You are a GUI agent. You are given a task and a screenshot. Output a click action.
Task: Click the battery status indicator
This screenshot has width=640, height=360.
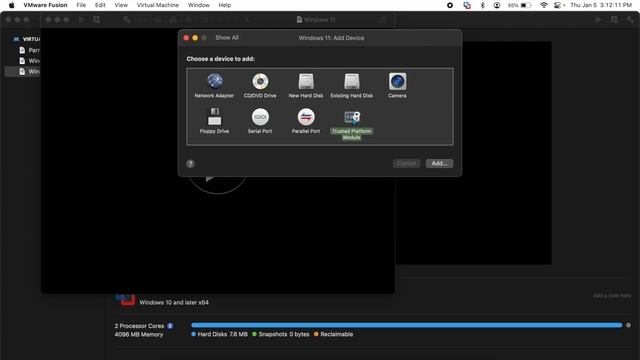pos(520,5)
